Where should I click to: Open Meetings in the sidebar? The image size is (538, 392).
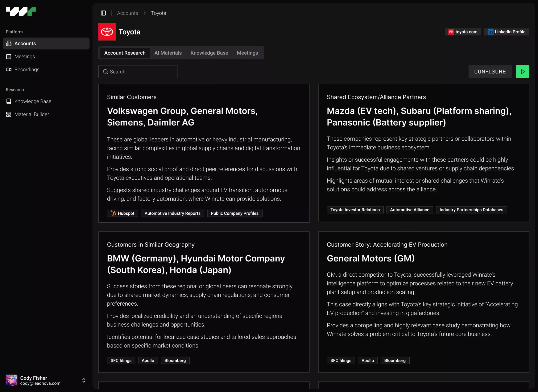click(46, 57)
